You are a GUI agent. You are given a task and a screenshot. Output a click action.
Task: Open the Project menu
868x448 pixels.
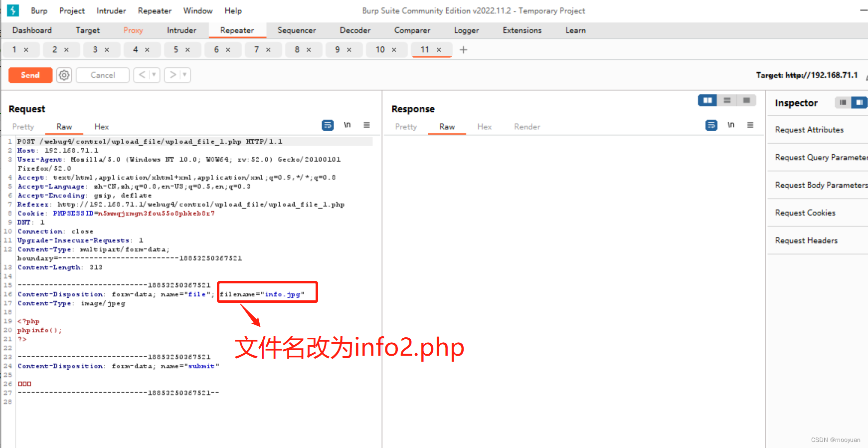(72, 10)
